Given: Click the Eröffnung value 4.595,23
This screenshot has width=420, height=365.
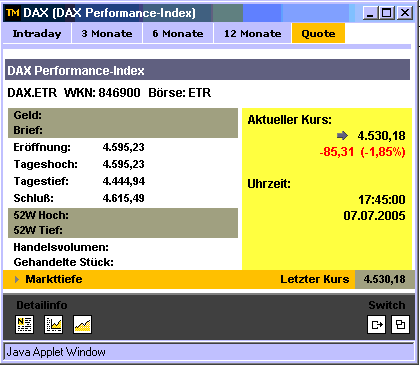Looking at the screenshot, I should [x=123, y=147].
